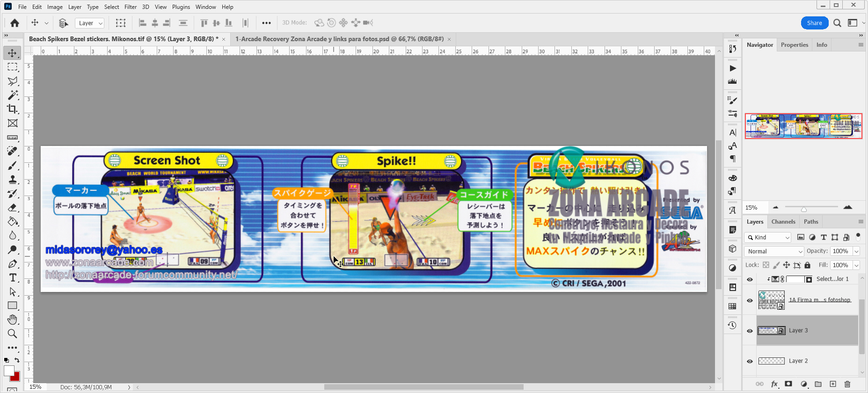Go to Photoshop Home screen
Image resolution: width=868 pixels, height=393 pixels.
tap(15, 23)
